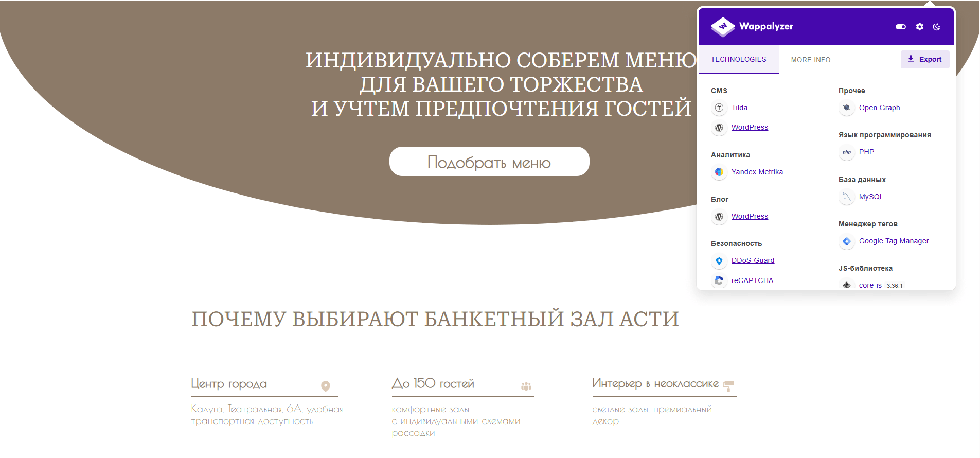The height and width of the screenshot is (458, 980).
Task: Click the core-js library icon
Action: [847, 285]
